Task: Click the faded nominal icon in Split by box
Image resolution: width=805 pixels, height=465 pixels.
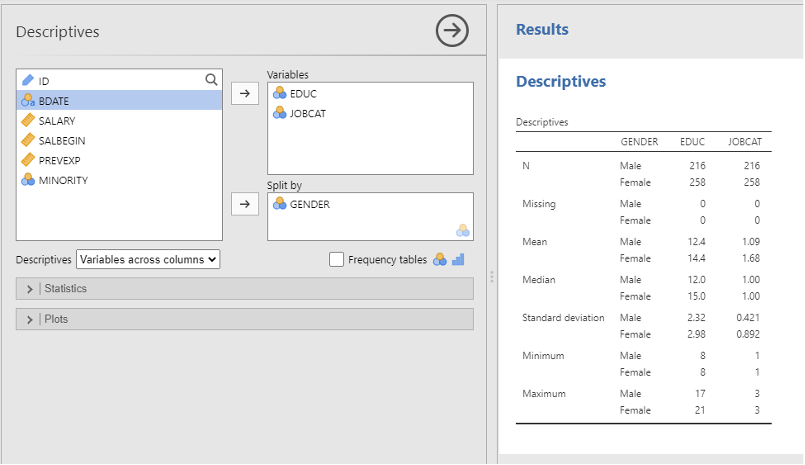Action: pyautogui.click(x=463, y=230)
